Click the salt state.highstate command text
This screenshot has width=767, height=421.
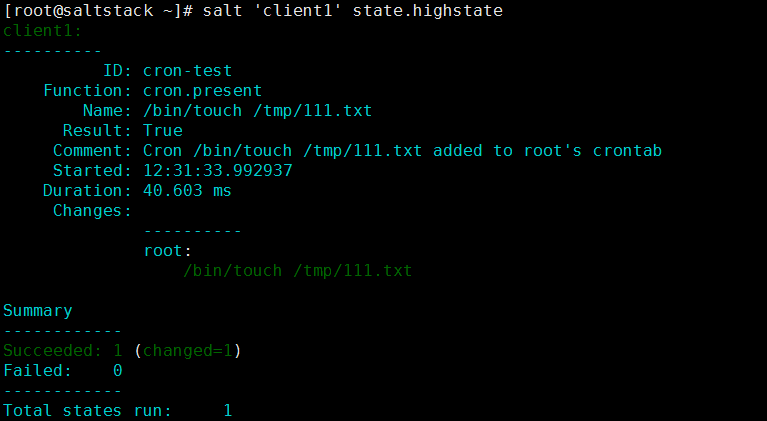pos(353,11)
